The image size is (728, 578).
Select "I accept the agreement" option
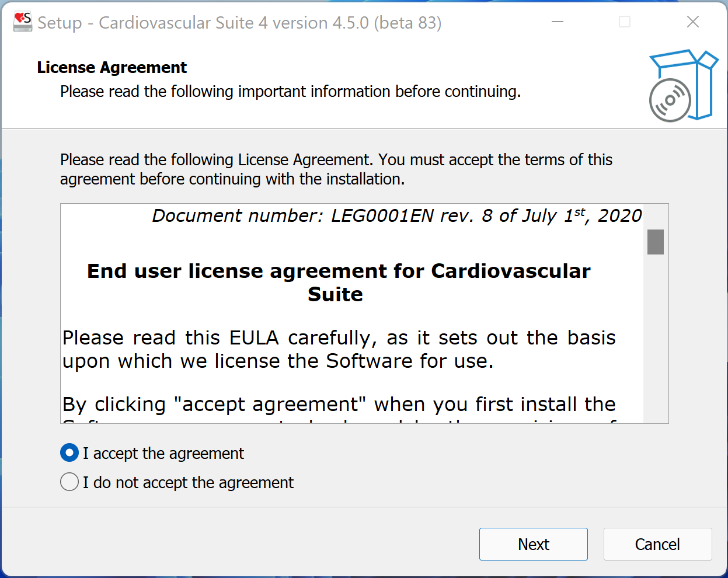coord(69,453)
